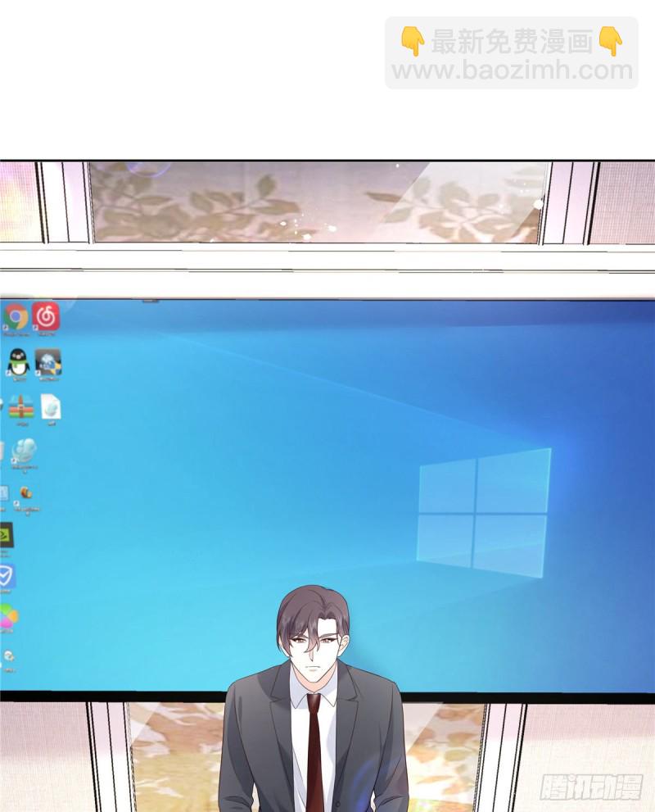The height and width of the screenshot is (812, 655).
Task: Select the white document file icon
Action: 51,406
